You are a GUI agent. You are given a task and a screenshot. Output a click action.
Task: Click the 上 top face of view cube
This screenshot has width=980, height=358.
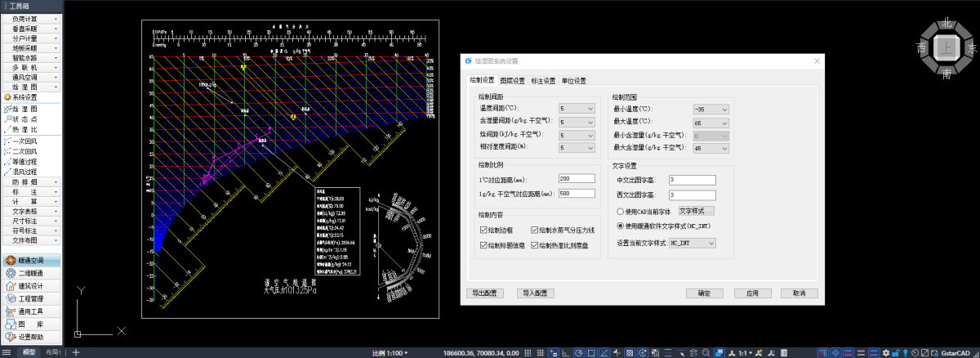point(946,49)
